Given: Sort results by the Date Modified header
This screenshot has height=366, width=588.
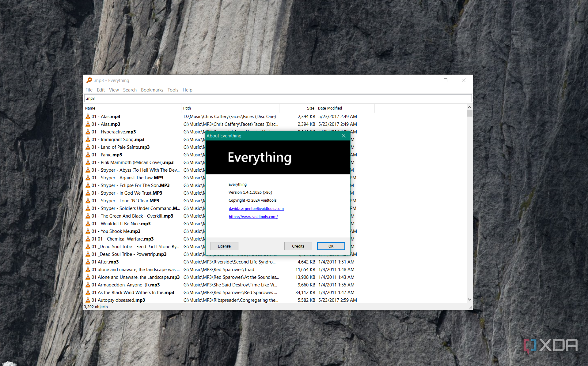Looking at the screenshot, I should click(345, 108).
